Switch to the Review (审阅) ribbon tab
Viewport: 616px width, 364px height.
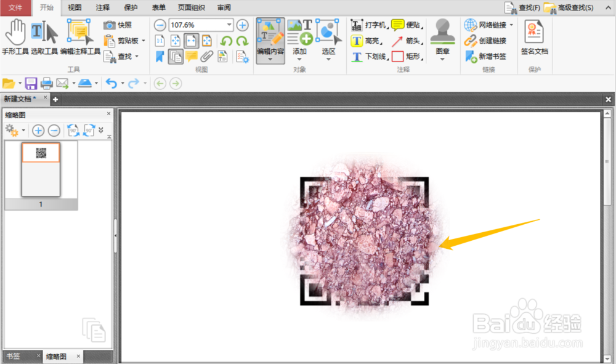click(224, 8)
